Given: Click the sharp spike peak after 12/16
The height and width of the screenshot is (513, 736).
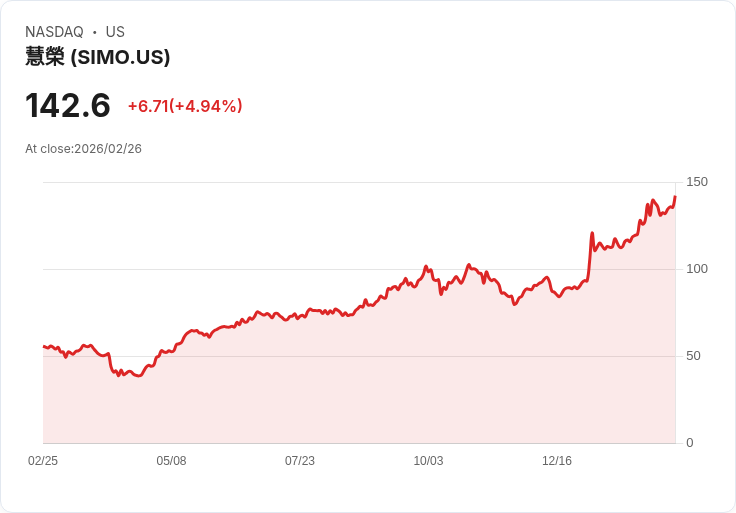Looking at the screenshot, I should click(592, 233).
